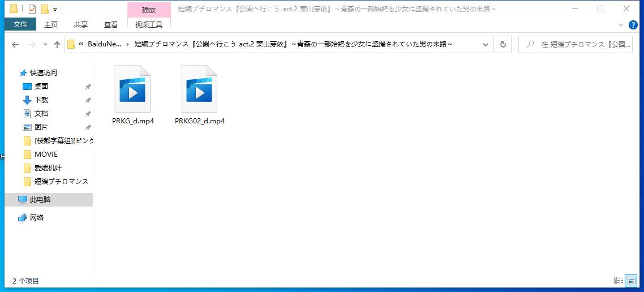644x292 pixels.
Task: Open Help with the blue question icon
Action: (633, 25)
